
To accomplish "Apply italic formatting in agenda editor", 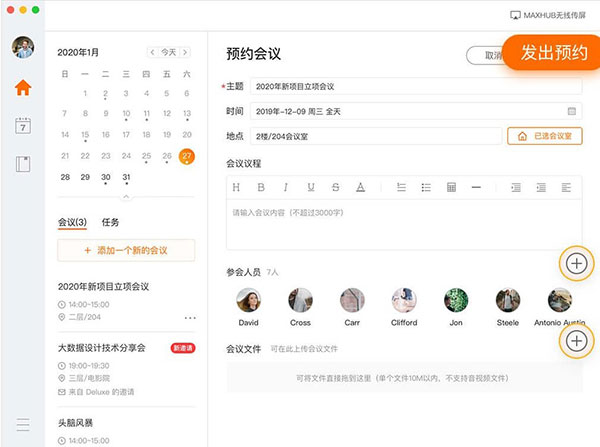I will point(285,187).
